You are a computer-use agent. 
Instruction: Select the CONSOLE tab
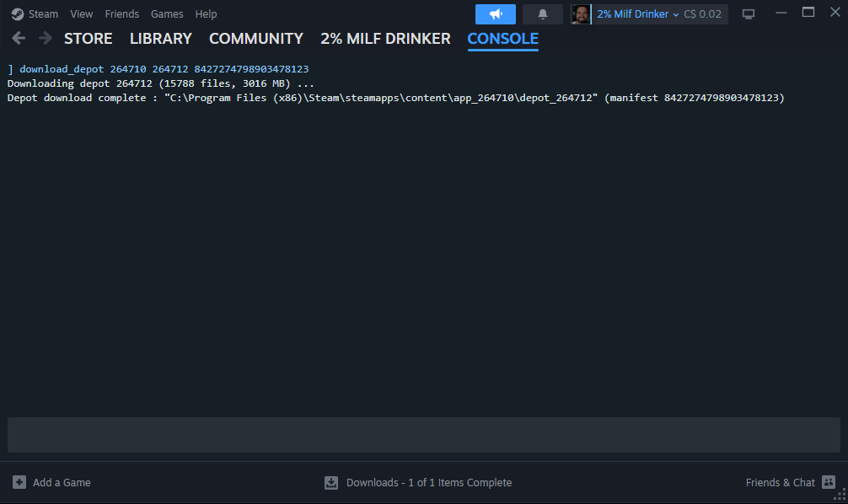coord(503,39)
